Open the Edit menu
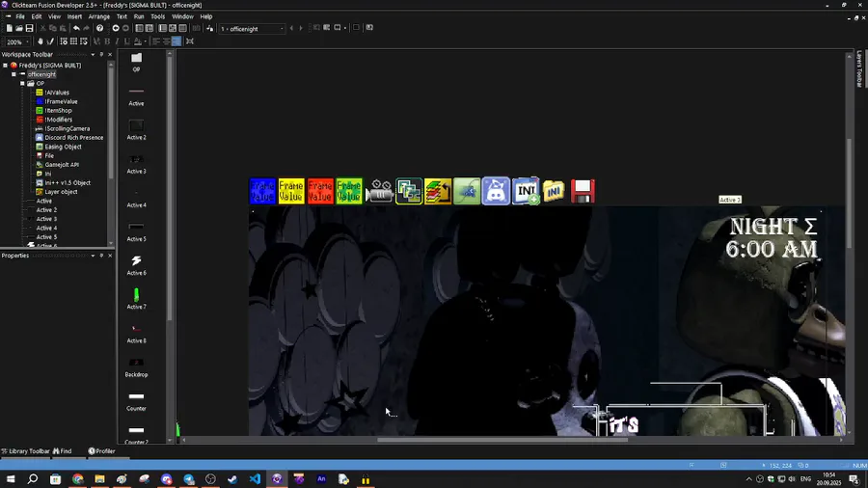This screenshot has height=488, width=868. point(37,16)
